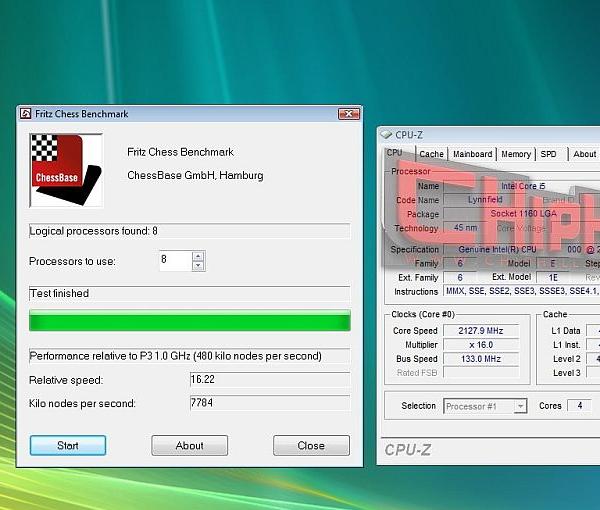Click the Name value Intel Core i5
This screenshot has width=600, height=510.
coord(523,186)
